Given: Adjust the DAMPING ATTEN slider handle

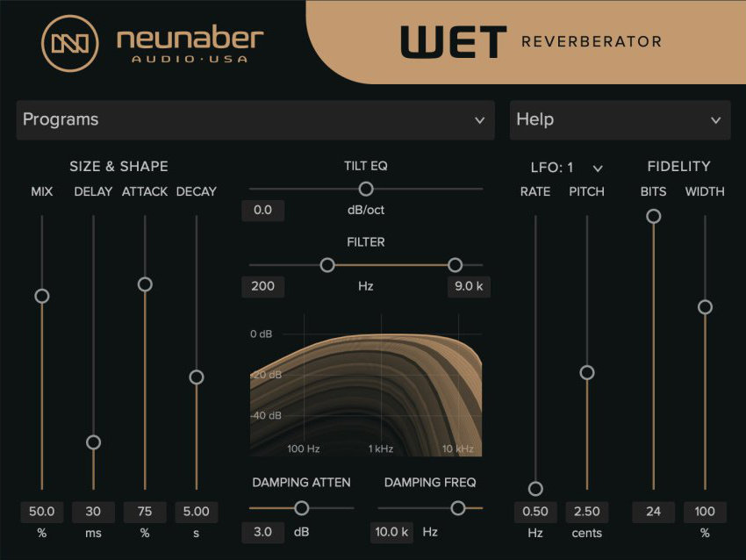Looking at the screenshot, I should [x=304, y=507].
